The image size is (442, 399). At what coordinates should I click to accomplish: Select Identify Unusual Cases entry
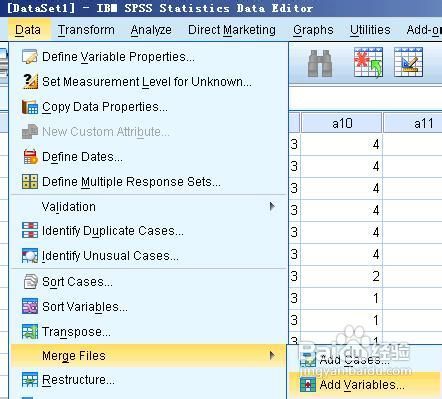click(149, 256)
